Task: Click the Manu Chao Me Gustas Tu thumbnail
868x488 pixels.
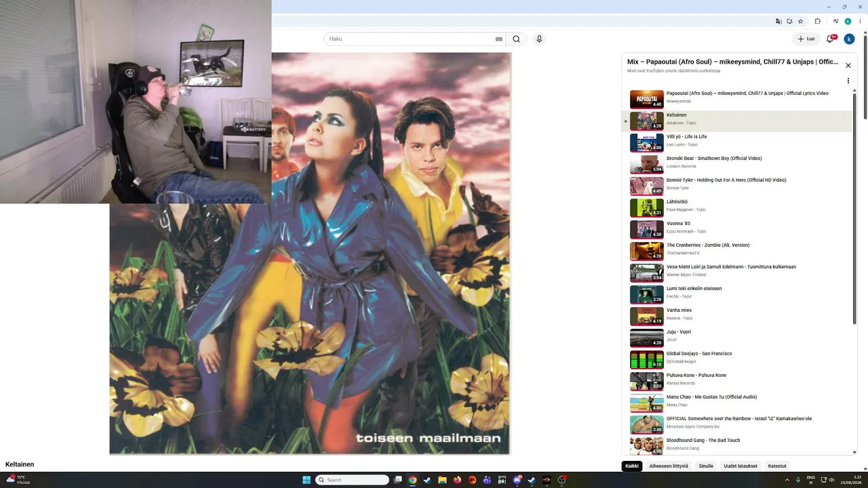Action: (647, 403)
